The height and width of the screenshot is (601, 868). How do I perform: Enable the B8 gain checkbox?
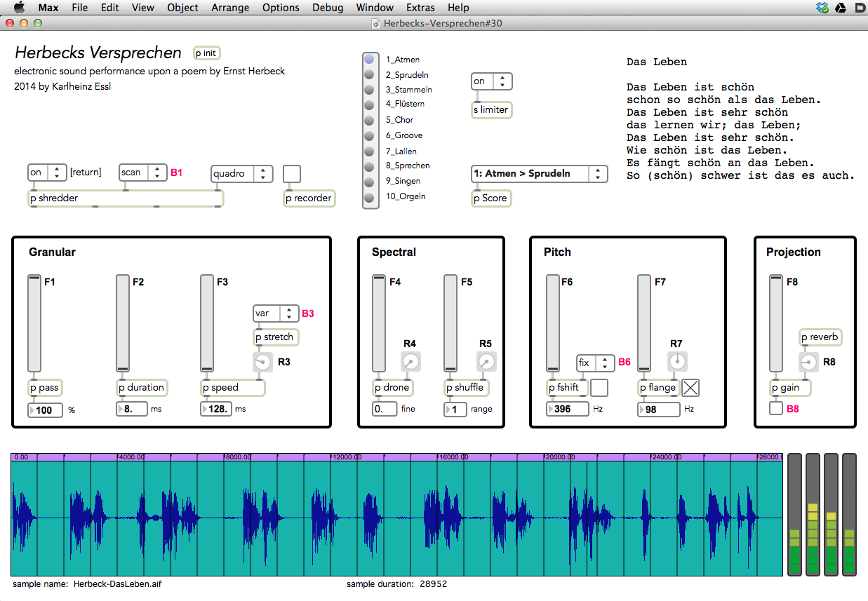point(775,408)
